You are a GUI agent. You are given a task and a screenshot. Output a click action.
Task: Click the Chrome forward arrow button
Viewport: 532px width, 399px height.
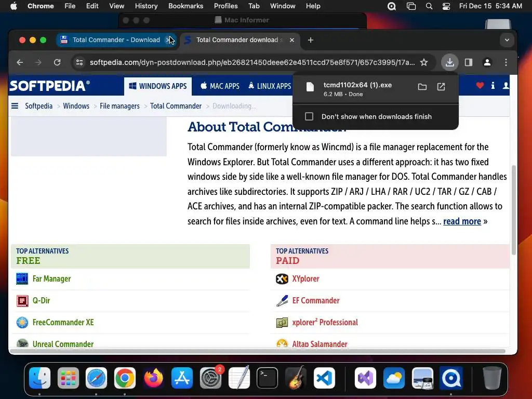tap(38, 62)
